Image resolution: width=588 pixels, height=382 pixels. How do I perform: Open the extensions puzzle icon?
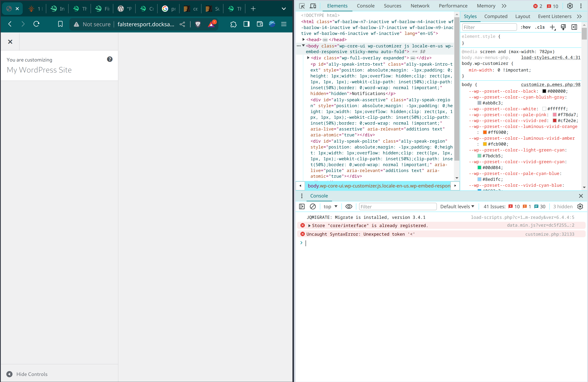[233, 24]
